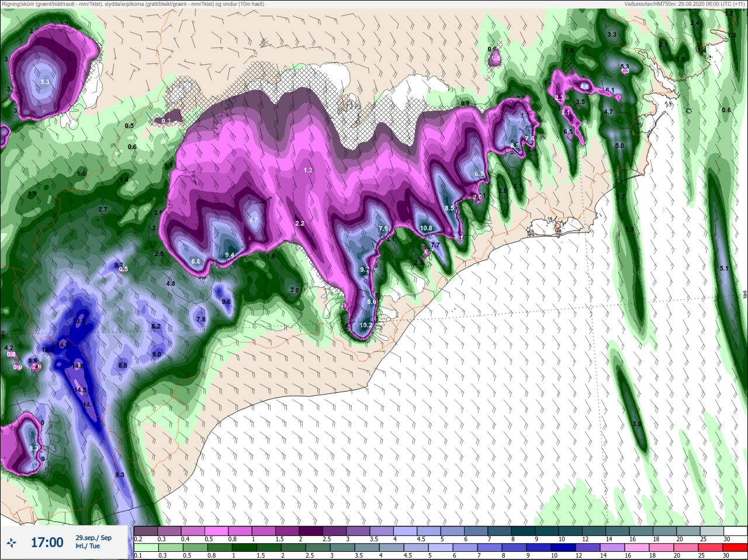
Task: Click the 9.0 value on the map
Action: (157, 354)
